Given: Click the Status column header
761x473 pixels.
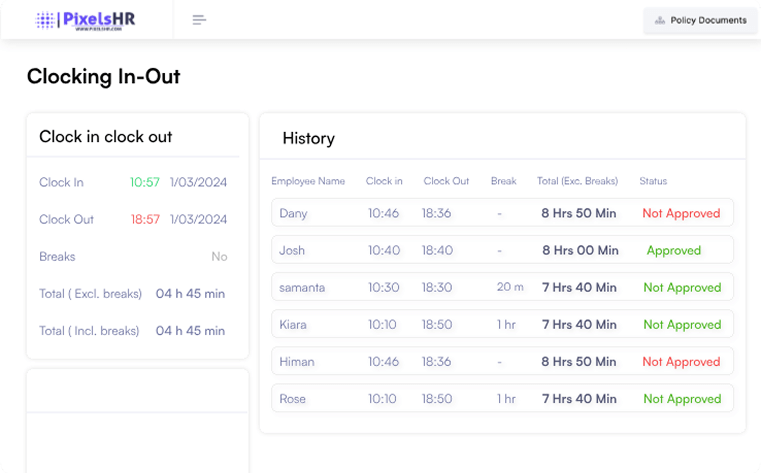Looking at the screenshot, I should (x=653, y=181).
